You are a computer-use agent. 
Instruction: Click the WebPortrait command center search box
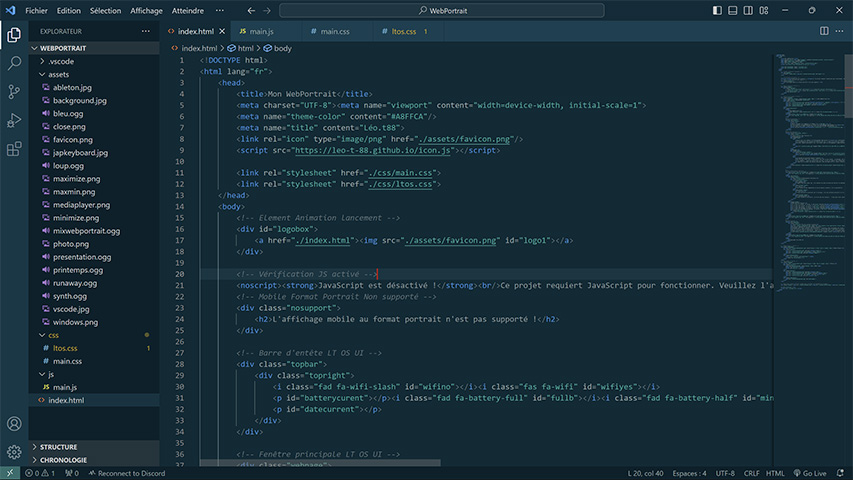tap(444, 10)
